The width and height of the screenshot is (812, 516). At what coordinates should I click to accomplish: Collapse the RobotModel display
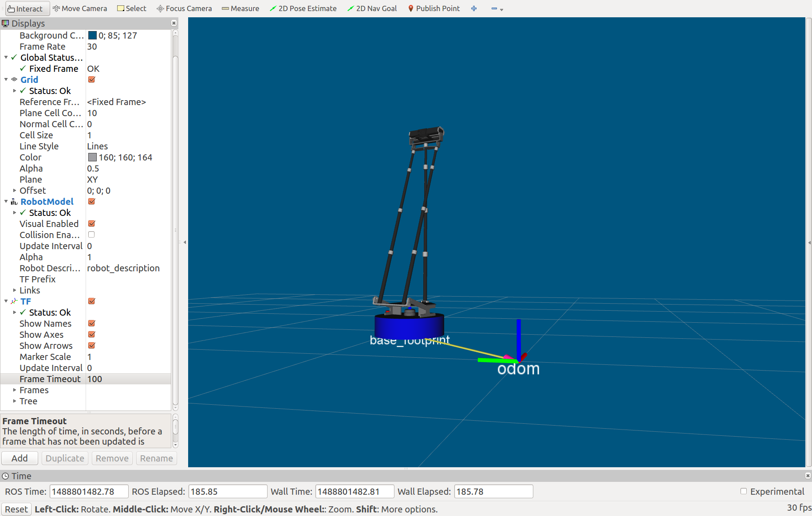(x=6, y=202)
